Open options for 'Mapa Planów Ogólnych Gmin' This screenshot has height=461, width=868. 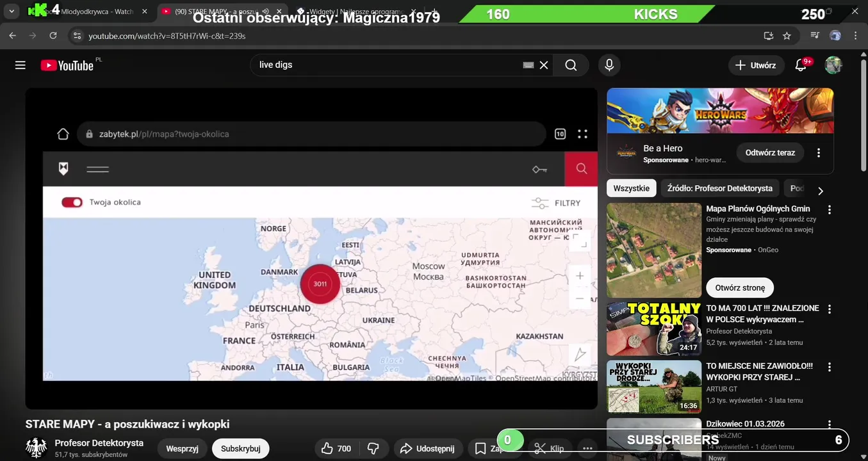click(x=830, y=210)
